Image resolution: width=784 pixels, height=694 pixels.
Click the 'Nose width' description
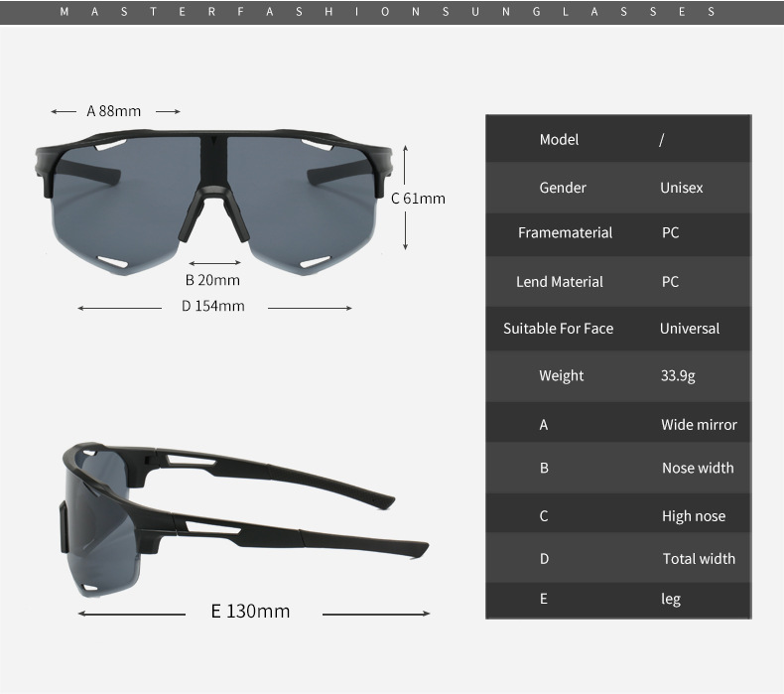(698, 468)
